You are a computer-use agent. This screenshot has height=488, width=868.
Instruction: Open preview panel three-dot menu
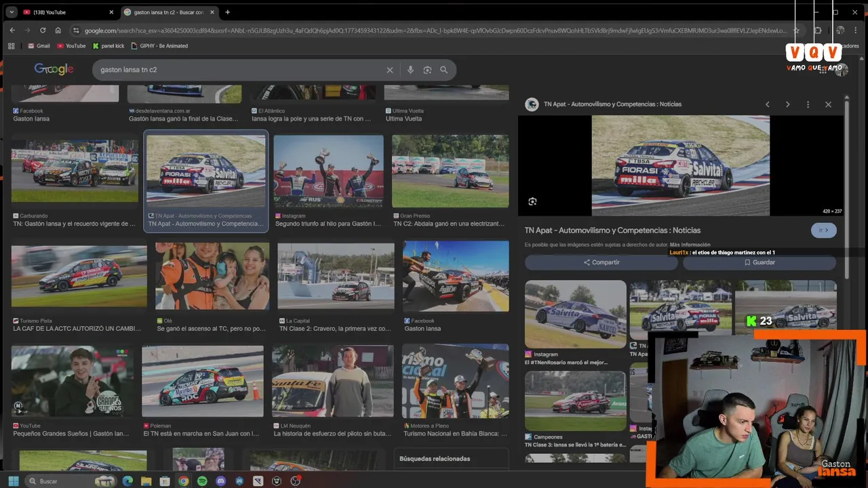808,104
